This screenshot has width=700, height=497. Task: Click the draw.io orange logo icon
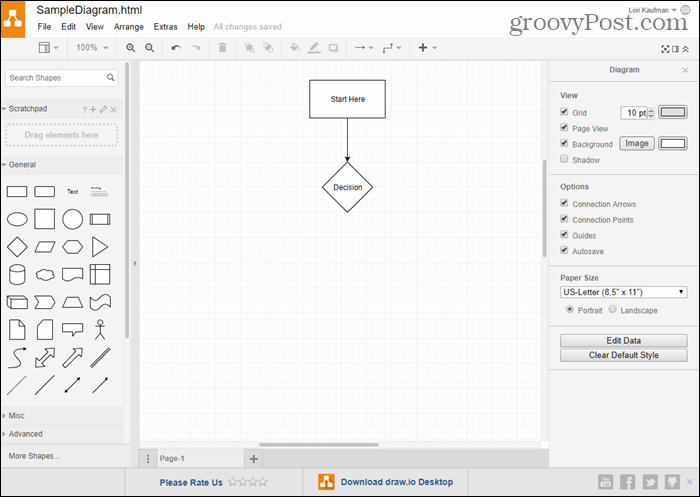pyautogui.click(x=12, y=19)
